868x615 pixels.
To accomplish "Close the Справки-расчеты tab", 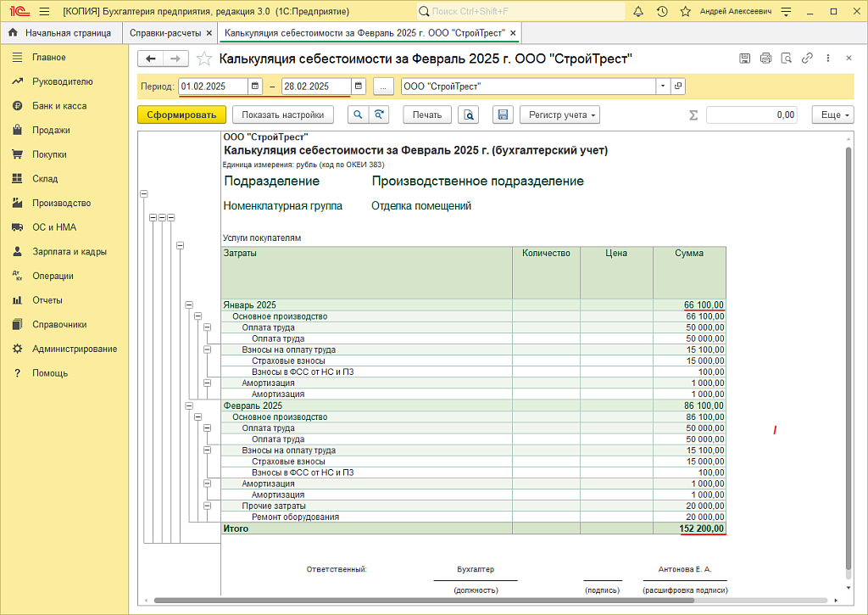I will point(209,33).
